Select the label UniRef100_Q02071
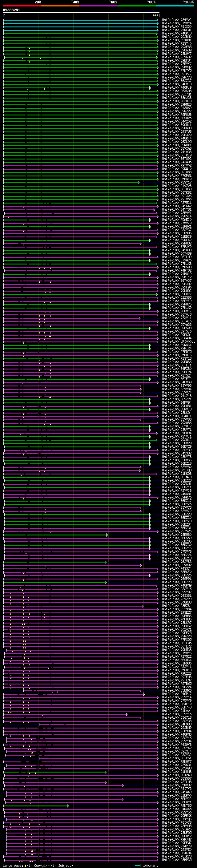 pyautogui.click(x=177, y=630)
